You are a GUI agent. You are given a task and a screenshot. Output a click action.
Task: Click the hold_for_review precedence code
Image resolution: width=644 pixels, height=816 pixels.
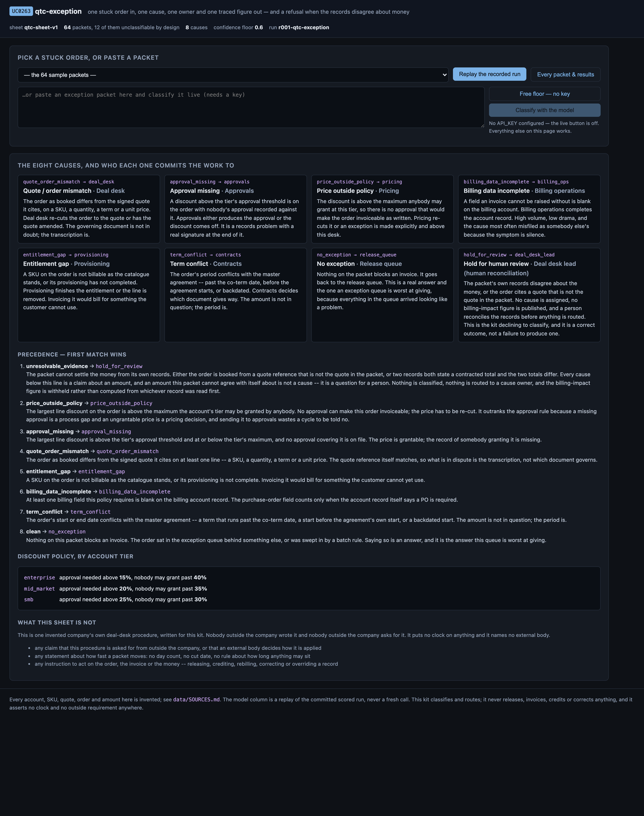point(119,366)
